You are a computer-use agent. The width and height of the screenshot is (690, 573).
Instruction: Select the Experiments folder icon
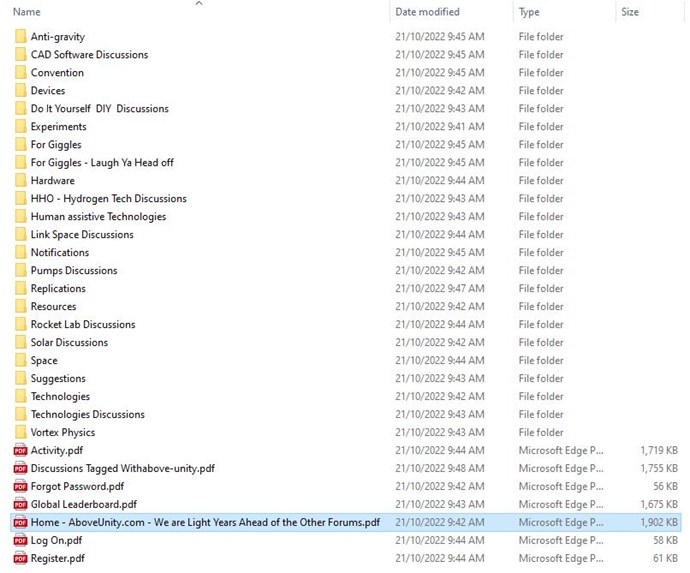coord(20,127)
